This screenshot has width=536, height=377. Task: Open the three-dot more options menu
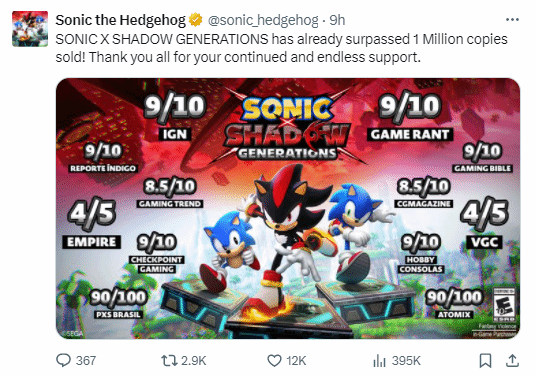512,20
